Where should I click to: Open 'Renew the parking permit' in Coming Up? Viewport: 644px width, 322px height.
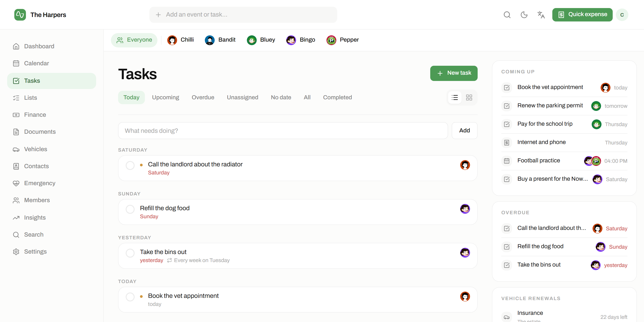tap(564, 106)
